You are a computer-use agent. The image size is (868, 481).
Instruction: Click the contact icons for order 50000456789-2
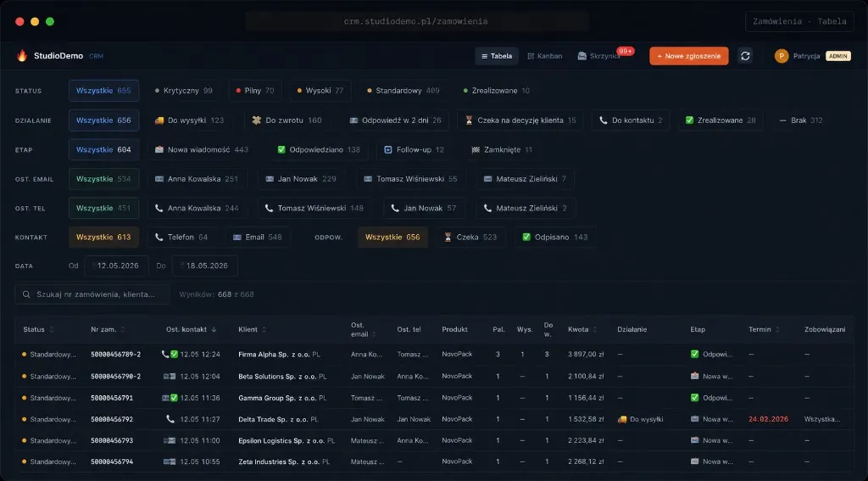(x=170, y=354)
